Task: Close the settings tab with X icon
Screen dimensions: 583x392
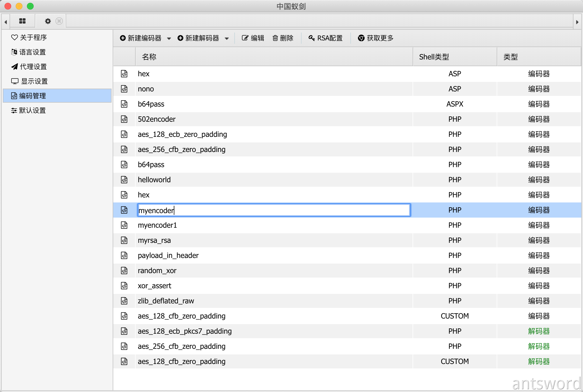Action: pyautogui.click(x=59, y=21)
